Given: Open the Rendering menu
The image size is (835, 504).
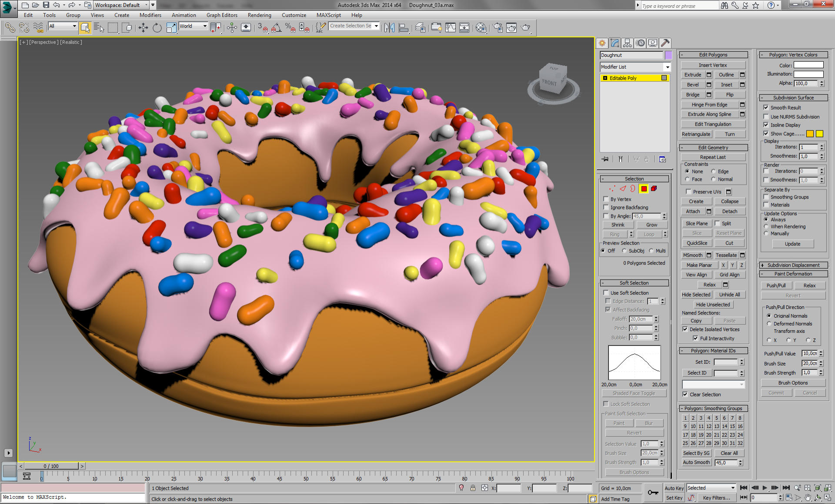Looking at the screenshot, I should (259, 15).
